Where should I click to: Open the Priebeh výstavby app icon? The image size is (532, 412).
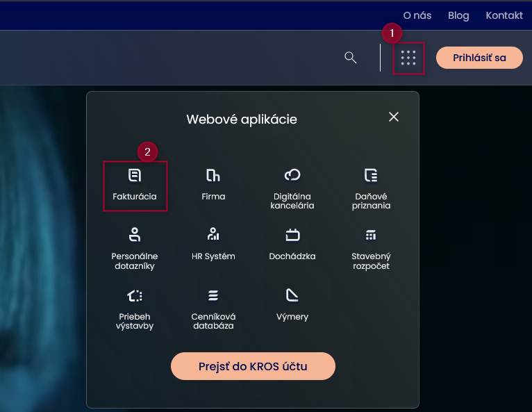point(135,295)
